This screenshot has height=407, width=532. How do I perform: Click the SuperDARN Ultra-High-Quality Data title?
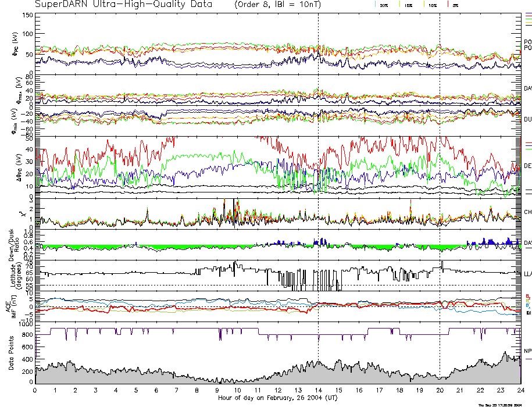tap(123, 5)
